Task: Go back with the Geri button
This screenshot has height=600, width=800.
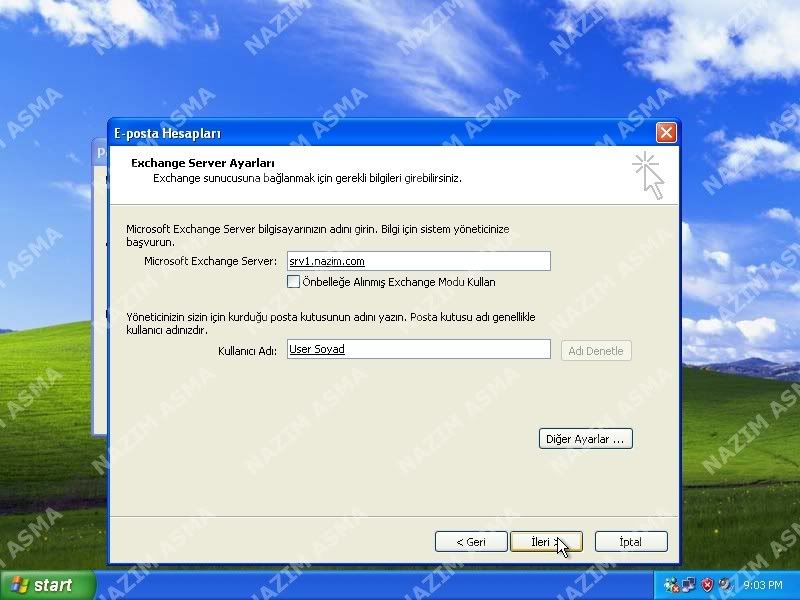Action: (471, 542)
